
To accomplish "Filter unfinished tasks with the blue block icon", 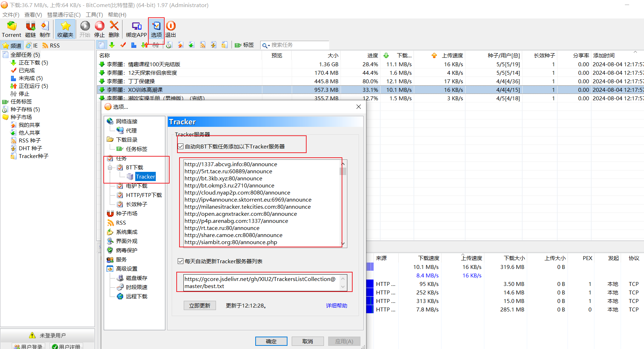I will tap(133, 45).
